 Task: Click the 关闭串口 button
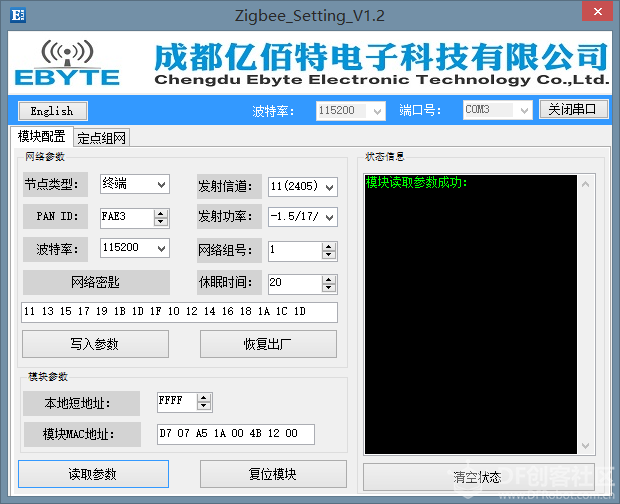[x=573, y=109]
